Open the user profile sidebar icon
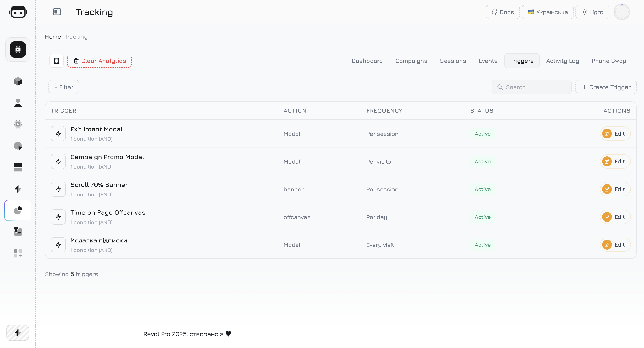Viewport: 644px width, 348px height. [18, 103]
